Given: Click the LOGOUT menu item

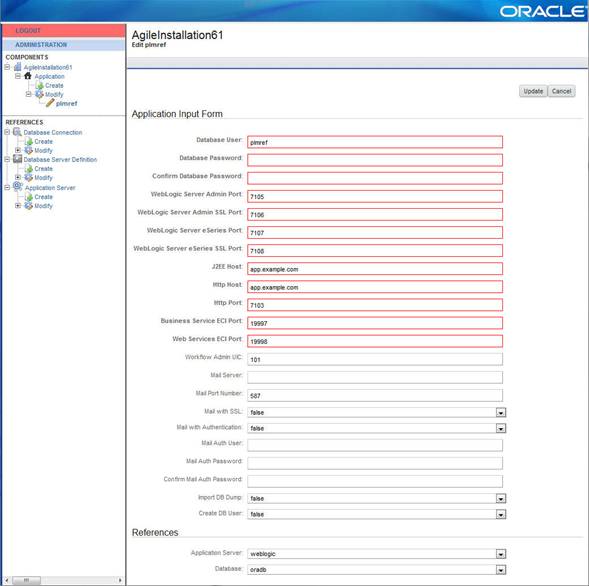Looking at the screenshot, I should tap(64, 30).
